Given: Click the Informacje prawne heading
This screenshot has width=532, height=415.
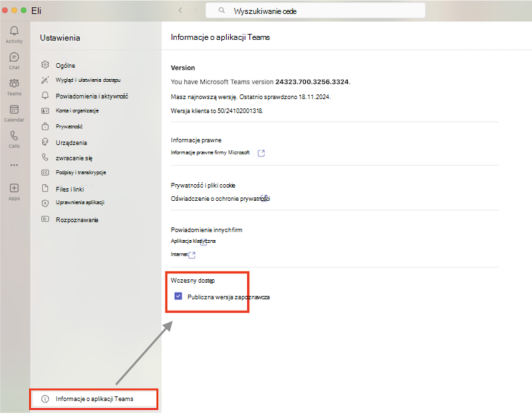Looking at the screenshot, I should pyautogui.click(x=196, y=140).
